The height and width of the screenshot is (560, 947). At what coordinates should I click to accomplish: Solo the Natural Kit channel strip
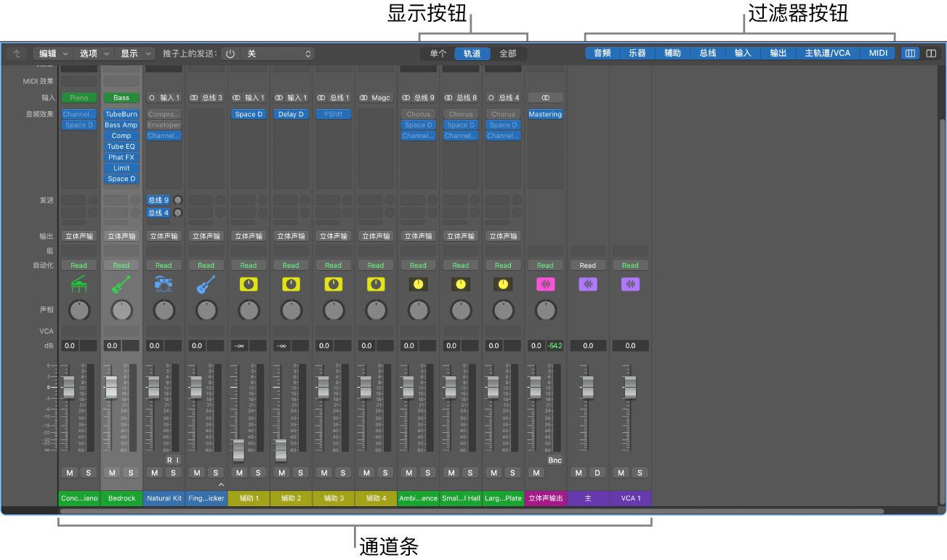tap(173, 473)
